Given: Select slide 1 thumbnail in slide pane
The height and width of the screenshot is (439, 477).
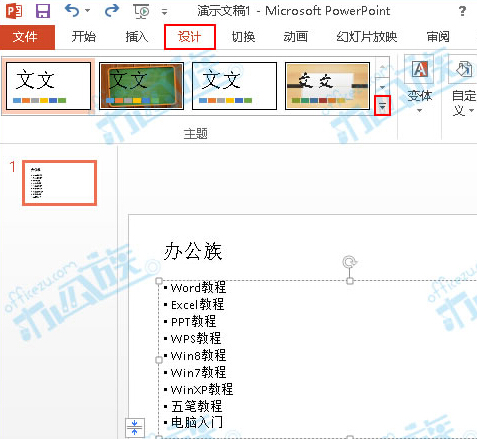Looking at the screenshot, I should pyautogui.click(x=59, y=183).
